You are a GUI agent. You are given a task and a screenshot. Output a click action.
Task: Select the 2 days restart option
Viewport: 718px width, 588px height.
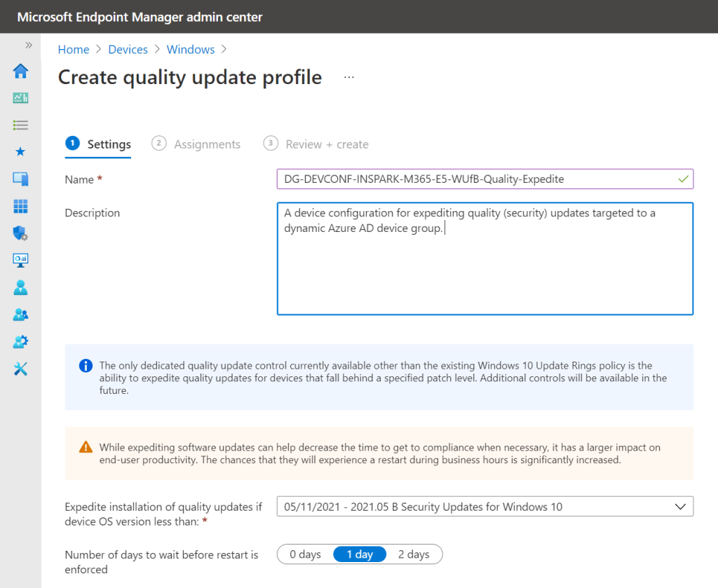414,554
